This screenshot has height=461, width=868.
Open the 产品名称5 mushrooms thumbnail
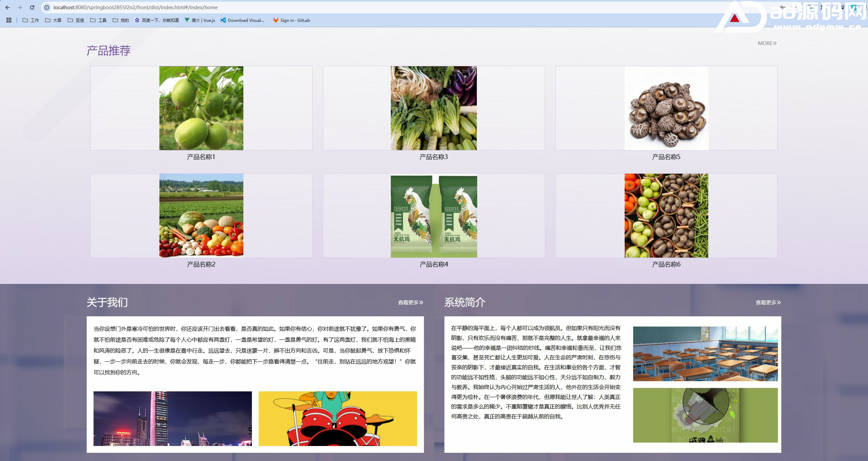coord(666,108)
